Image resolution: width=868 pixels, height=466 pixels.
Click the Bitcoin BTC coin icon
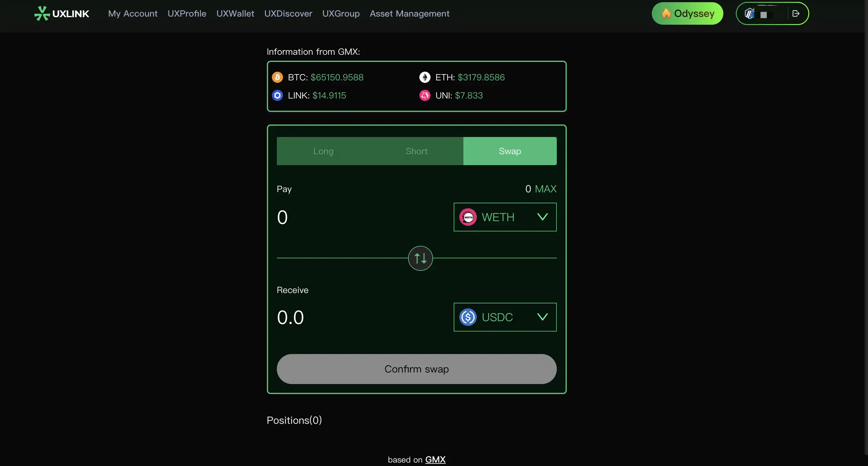(x=277, y=77)
